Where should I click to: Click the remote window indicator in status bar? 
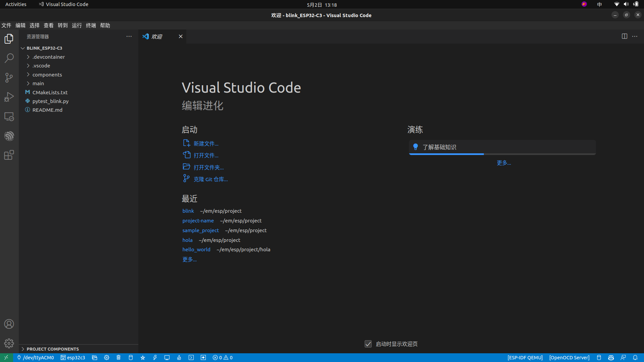(6, 358)
